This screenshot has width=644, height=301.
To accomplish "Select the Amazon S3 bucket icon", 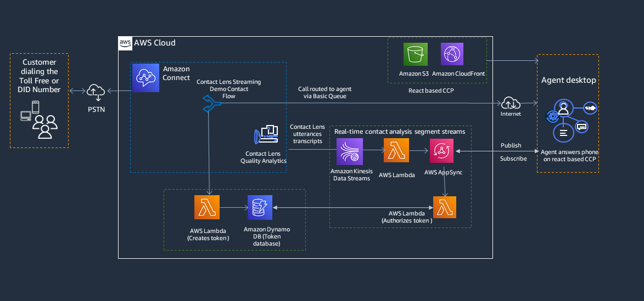I will [x=416, y=54].
